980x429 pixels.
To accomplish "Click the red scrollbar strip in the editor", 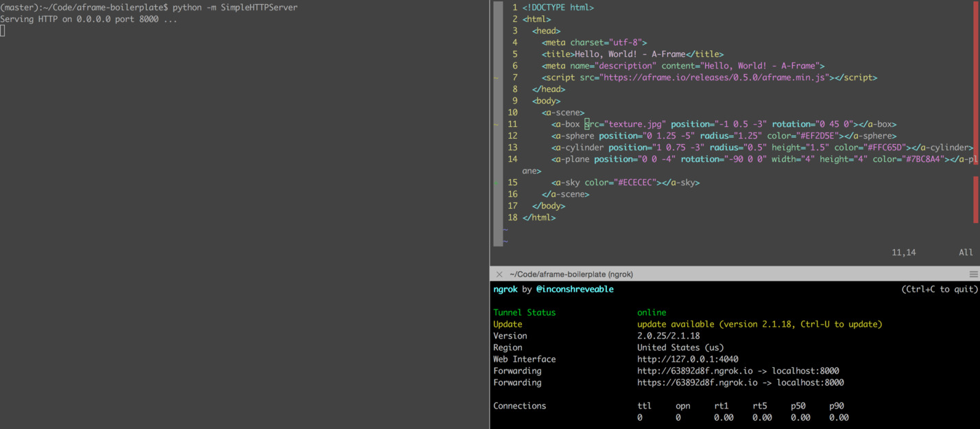I will (976, 82).
